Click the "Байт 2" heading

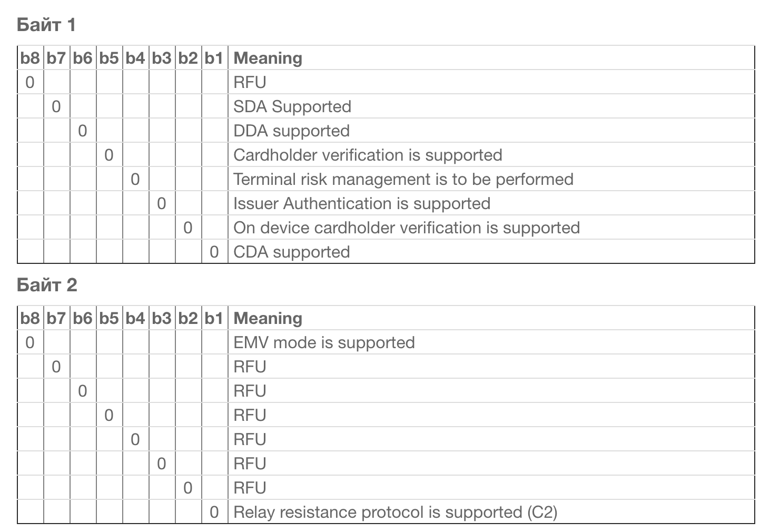47,285
